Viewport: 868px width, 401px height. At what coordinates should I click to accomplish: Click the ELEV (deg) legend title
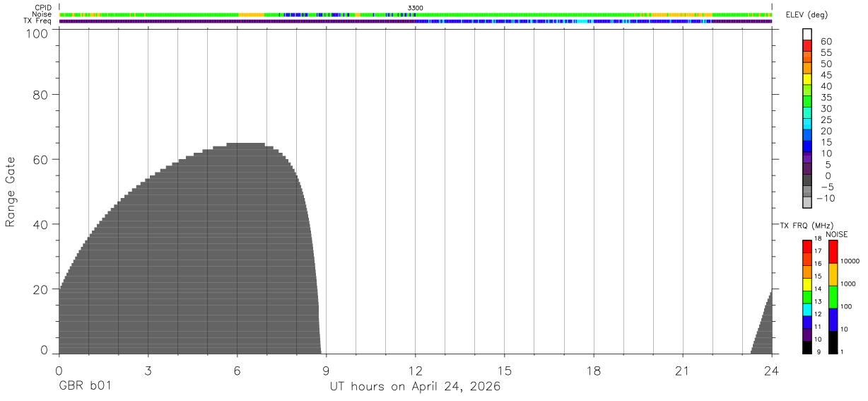point(807,15)
